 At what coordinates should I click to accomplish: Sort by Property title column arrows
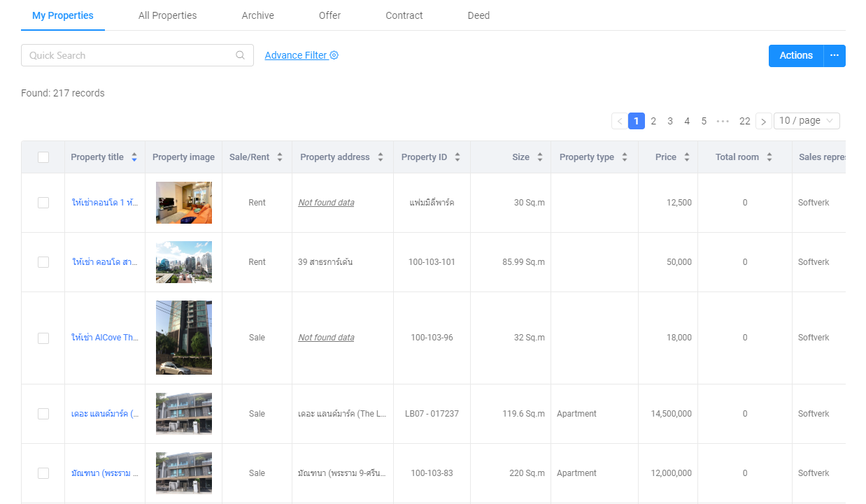click(134, 157)
